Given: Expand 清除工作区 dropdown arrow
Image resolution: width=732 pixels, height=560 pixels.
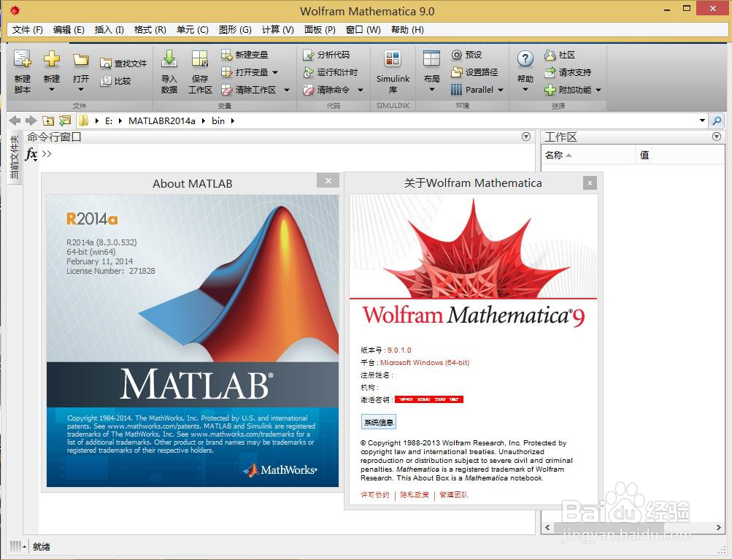Looking at the screenshot, I should coord(287,90).
